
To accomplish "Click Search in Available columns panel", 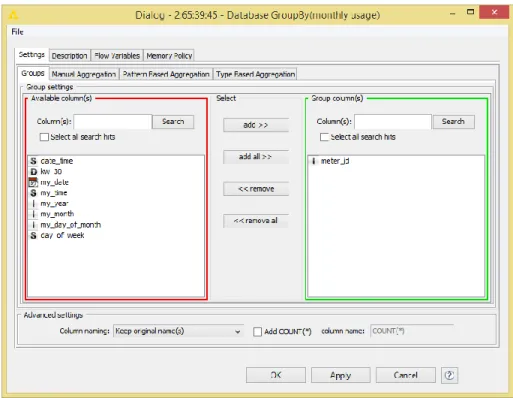I will (x=173, y=122).
